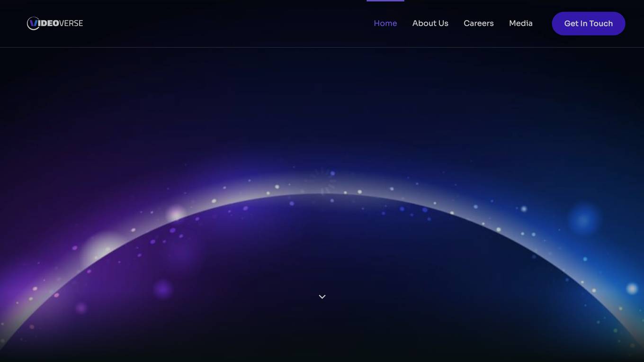Viewport: 644px width, 362px height.
Task: Click the VideoVerse logo
Action: click(55, 23)
